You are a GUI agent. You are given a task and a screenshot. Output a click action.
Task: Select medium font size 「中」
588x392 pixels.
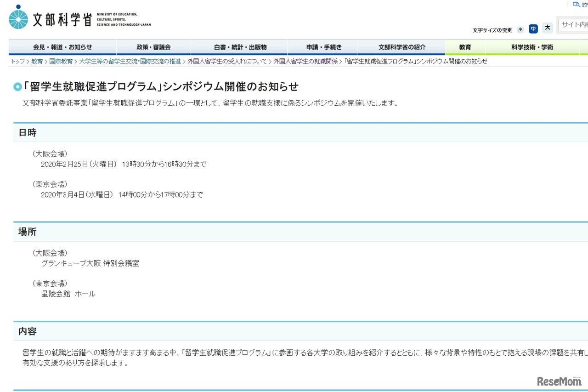point(533,29)
